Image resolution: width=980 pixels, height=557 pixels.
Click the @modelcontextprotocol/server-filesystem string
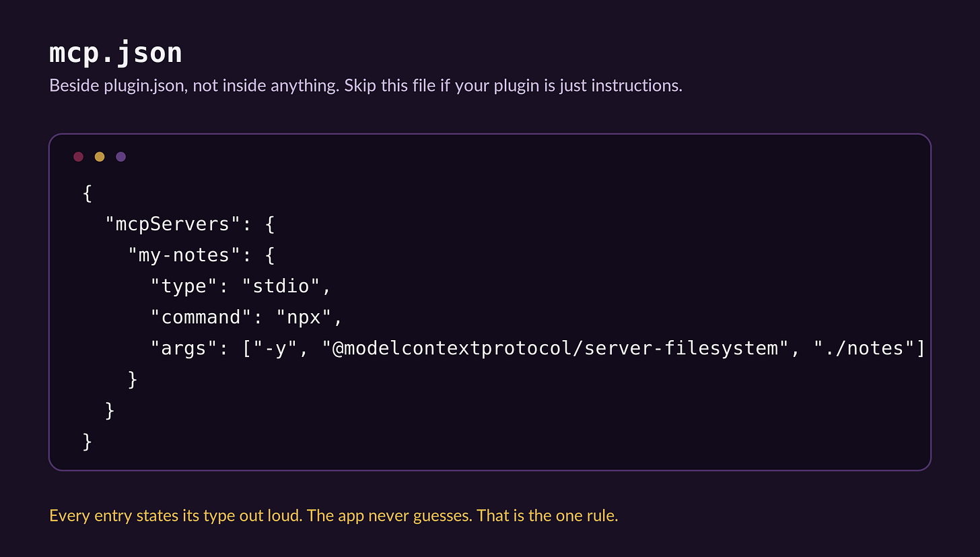(x=557, y=348)
